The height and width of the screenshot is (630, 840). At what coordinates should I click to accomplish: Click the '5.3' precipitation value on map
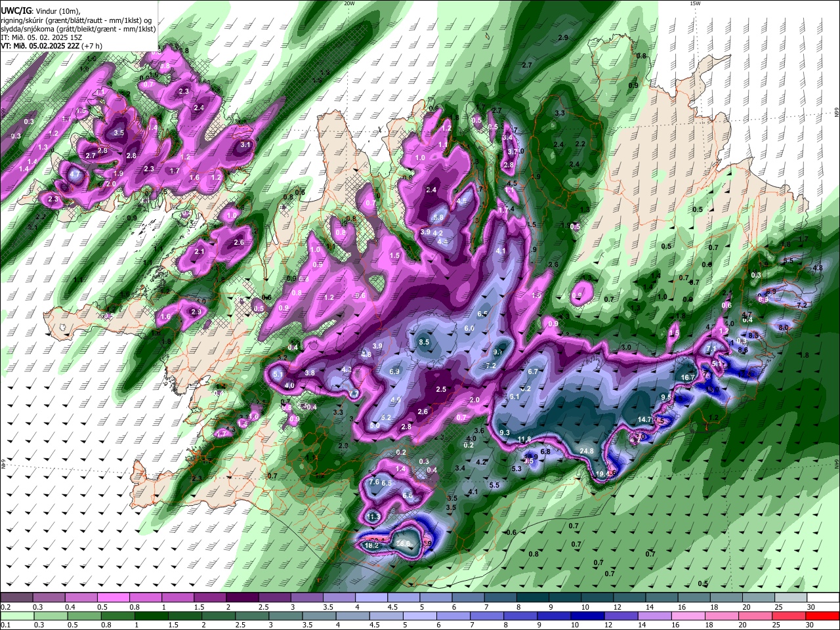tap(516, 469)
